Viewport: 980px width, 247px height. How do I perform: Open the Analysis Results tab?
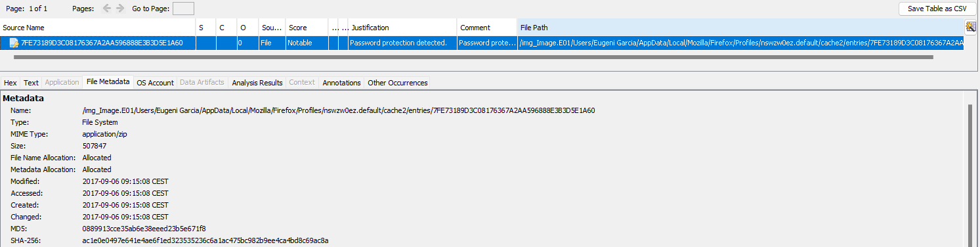point(257,83)
